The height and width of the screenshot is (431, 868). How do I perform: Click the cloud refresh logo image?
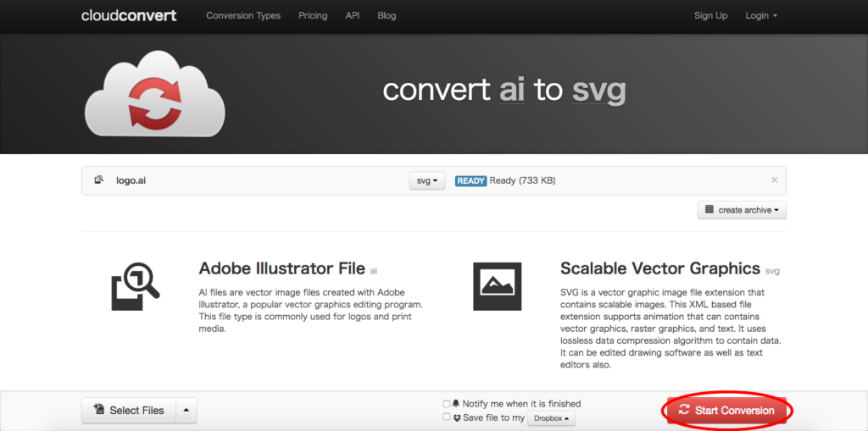pyautogui.click(x=155, y=94)
